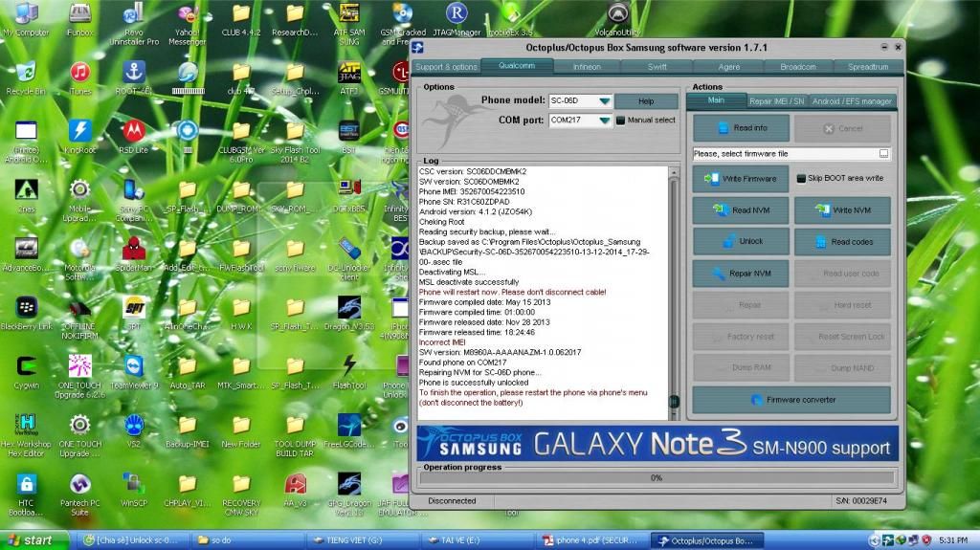The width and height of the screenshot is (980, 550).
Task: Browse for firmware file with field's button
Action: click(x=883, y=154)
